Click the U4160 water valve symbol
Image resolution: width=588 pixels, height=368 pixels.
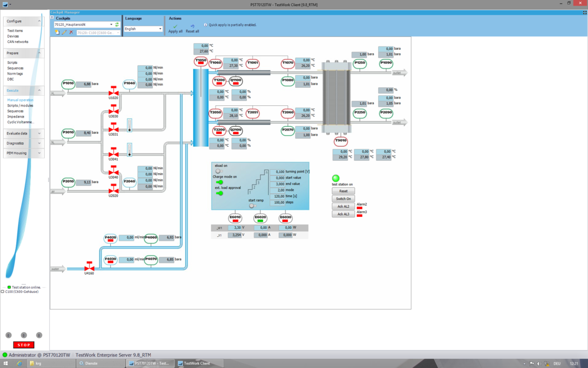click(x=89, y=267)
